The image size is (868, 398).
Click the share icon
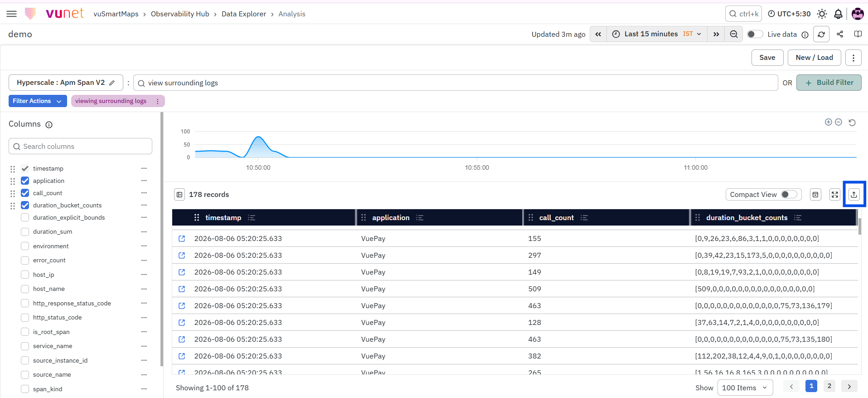coord(840,34)
